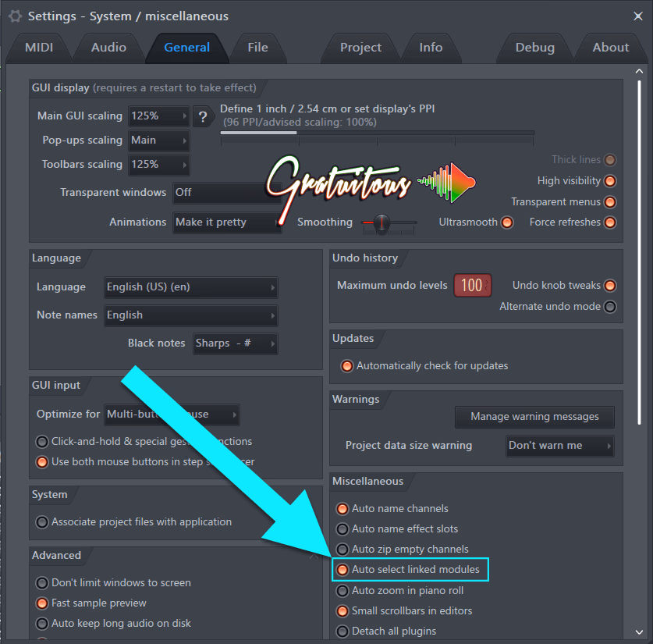Open the Info tab
Screen dimensions: 653x644
(x=431, y=48)
